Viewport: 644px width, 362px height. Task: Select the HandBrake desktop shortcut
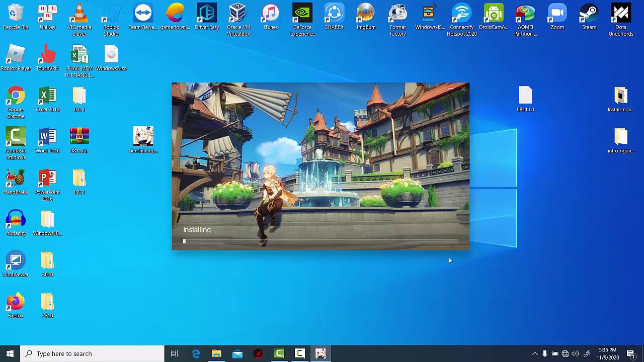(x=16, y=182)
